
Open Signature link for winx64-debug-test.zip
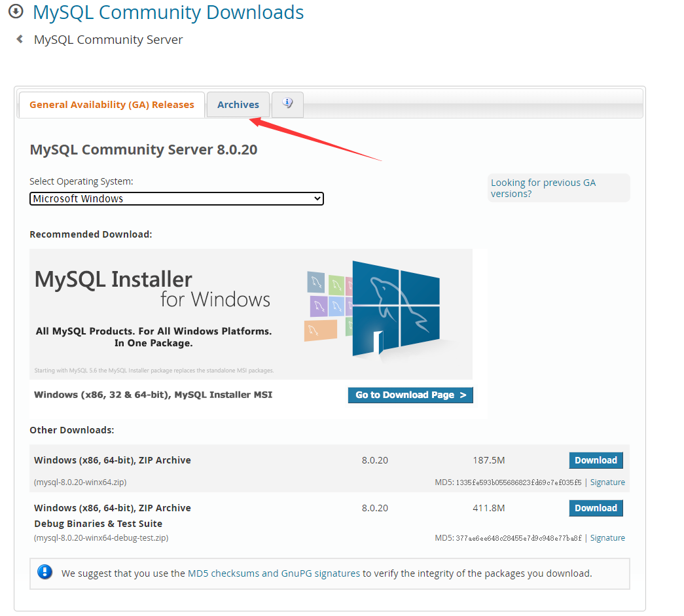coord(607,538)
